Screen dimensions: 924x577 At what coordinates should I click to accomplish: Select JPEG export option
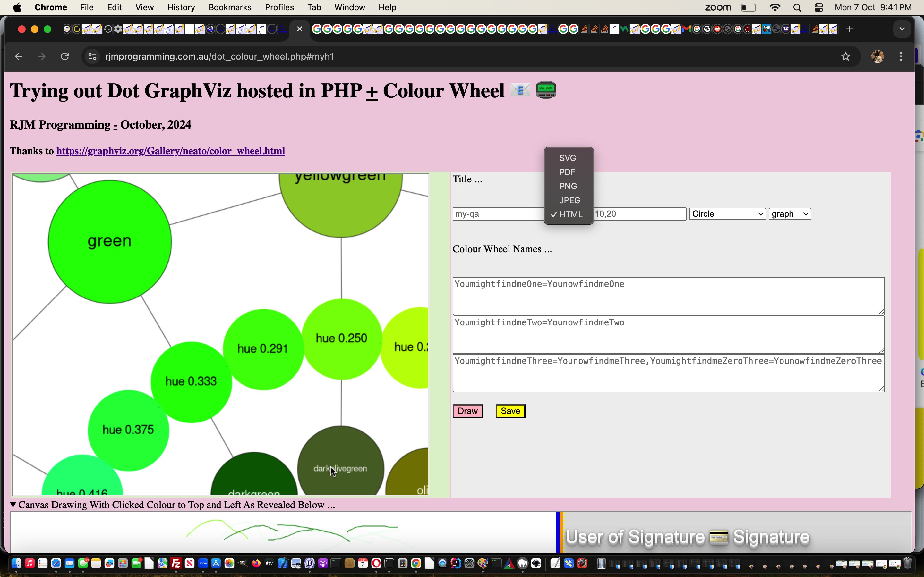(x=569, y=200)
